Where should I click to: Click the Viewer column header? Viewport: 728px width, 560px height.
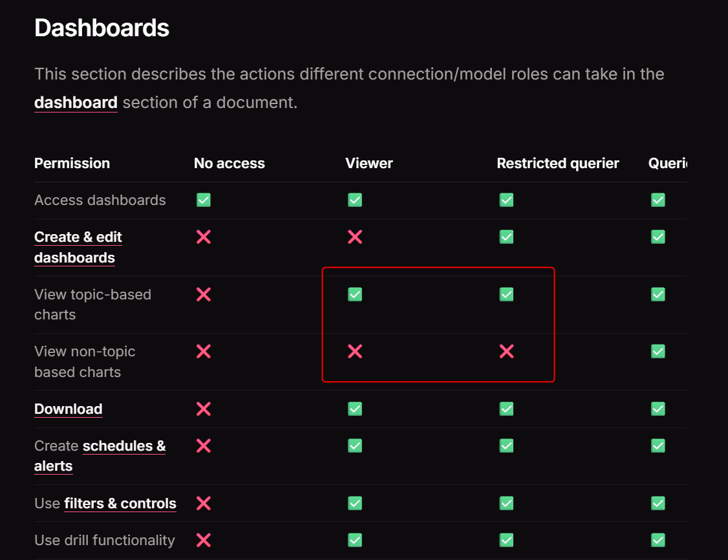point(369,163)
